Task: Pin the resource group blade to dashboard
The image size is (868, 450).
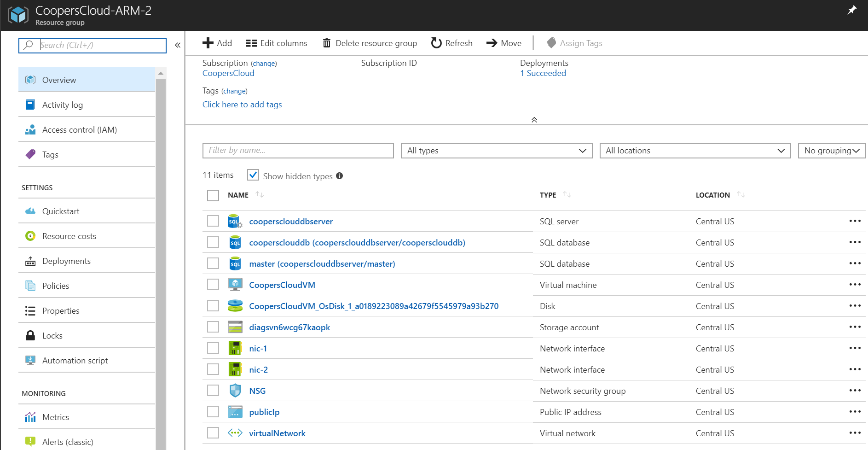Action: 852,10
